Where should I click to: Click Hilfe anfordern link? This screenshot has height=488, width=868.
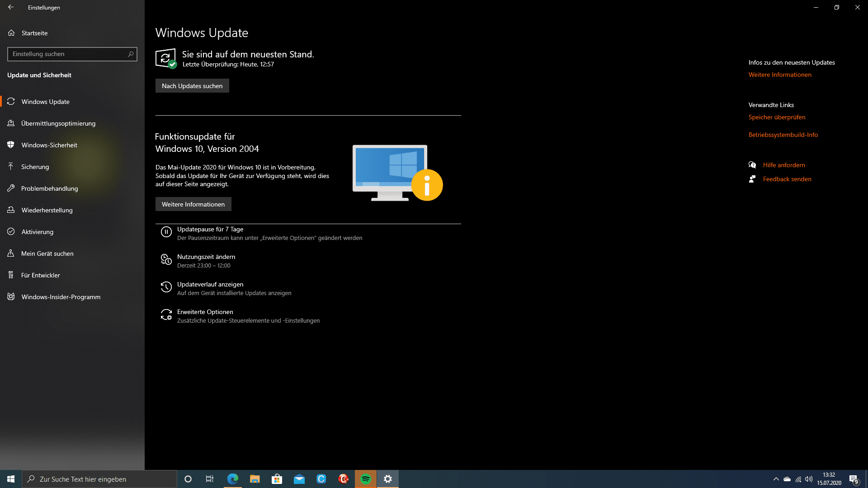[x=784, y=165]
